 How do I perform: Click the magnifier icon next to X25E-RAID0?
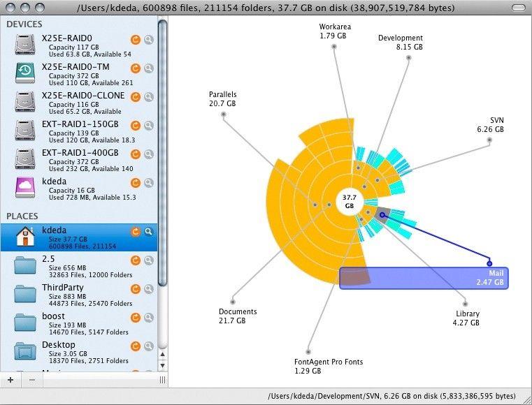click(149, 40)
